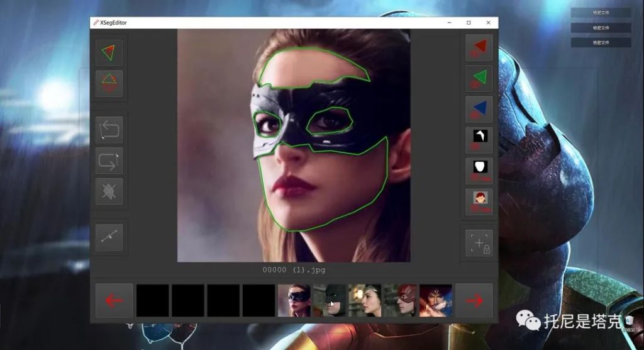
Task: Switch overlay color to red triangle
Action: [479, 47]
